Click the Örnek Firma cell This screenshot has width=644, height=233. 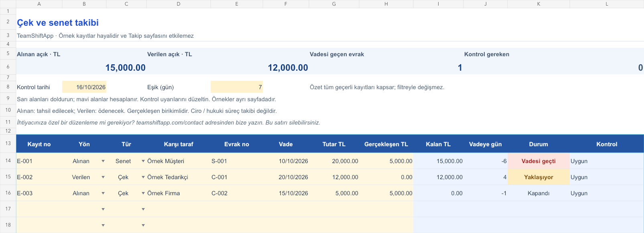tap(179, 193)
